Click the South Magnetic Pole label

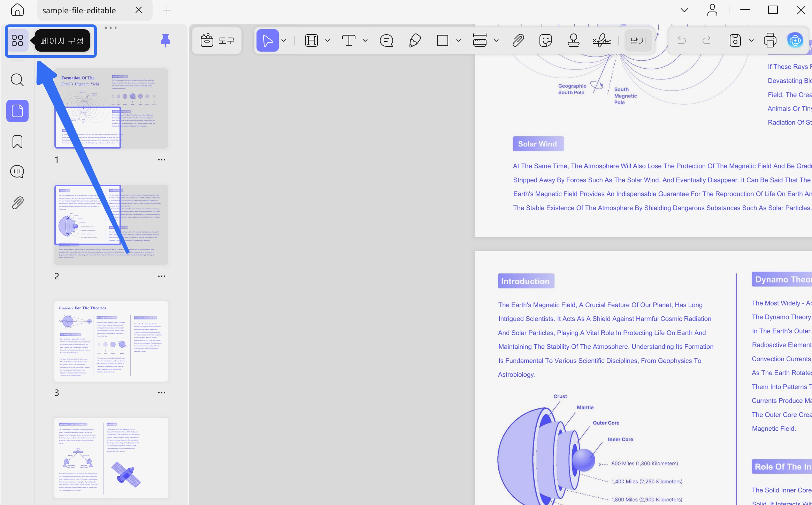pyautogui.click(x=626, y=96)
